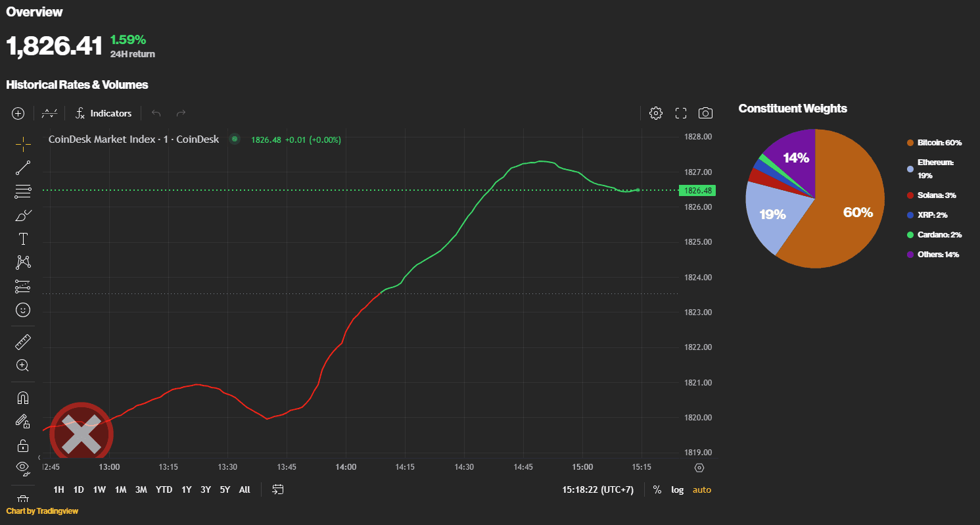Viewport: 980px width, 525px height.
Task: Select the trend line drawing tool
Action: [x=23, y=168]
